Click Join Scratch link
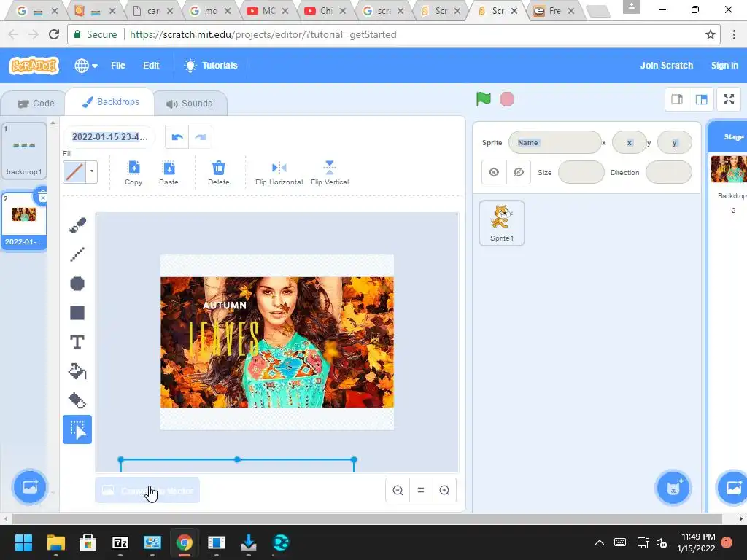The image size is (747, 560). click(x=667, y=66)
